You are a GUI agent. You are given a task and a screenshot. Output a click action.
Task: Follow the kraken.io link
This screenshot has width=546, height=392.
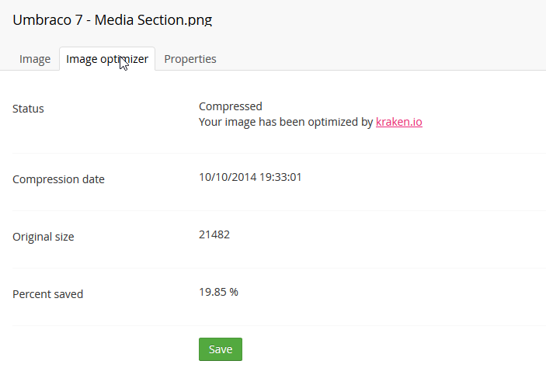point(399,122)
